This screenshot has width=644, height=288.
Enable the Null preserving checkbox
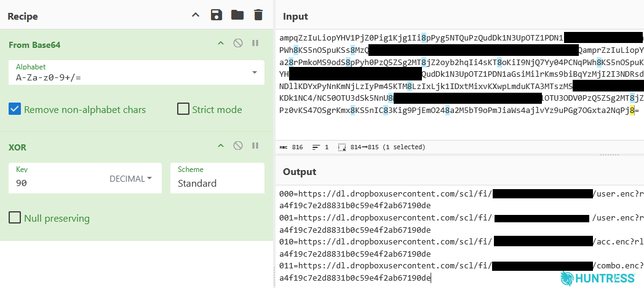[x=15, y=217]
